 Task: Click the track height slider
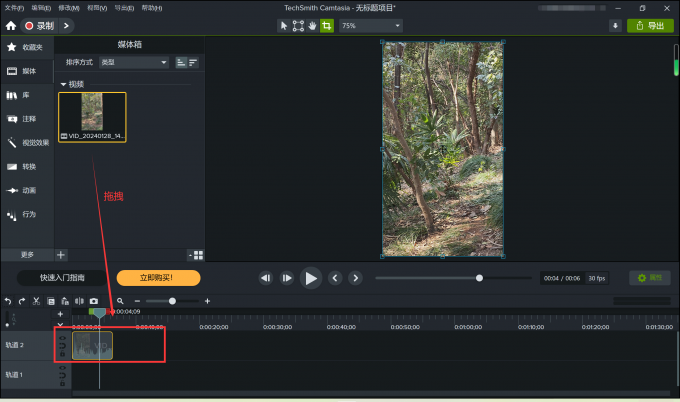click(x=7, y=319)
